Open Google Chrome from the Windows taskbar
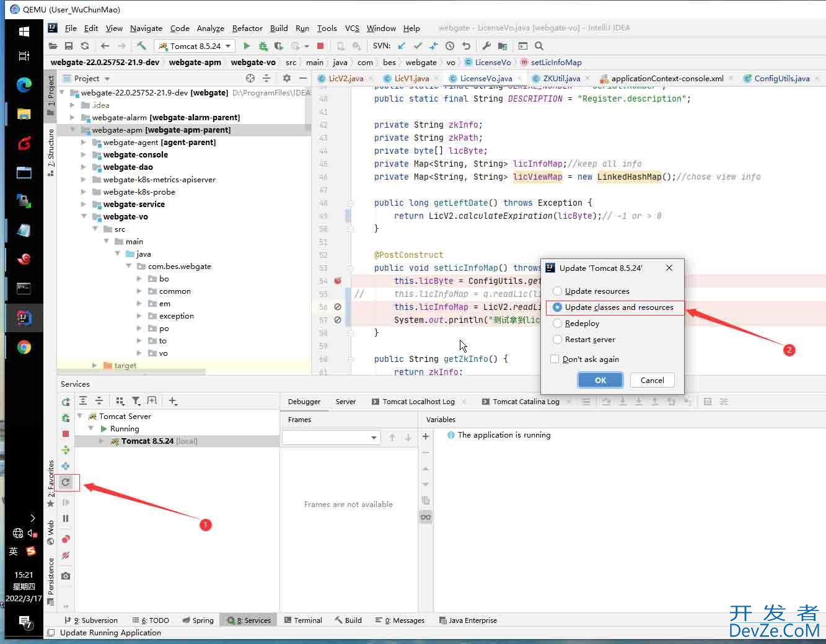826x644 pixels. click(24, 348)
